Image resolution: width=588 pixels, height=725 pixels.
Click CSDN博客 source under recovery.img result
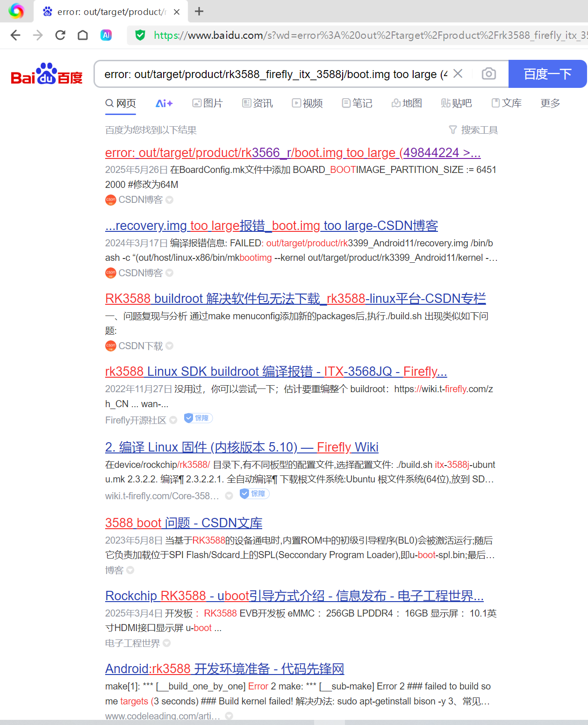(x=140, y=273)
